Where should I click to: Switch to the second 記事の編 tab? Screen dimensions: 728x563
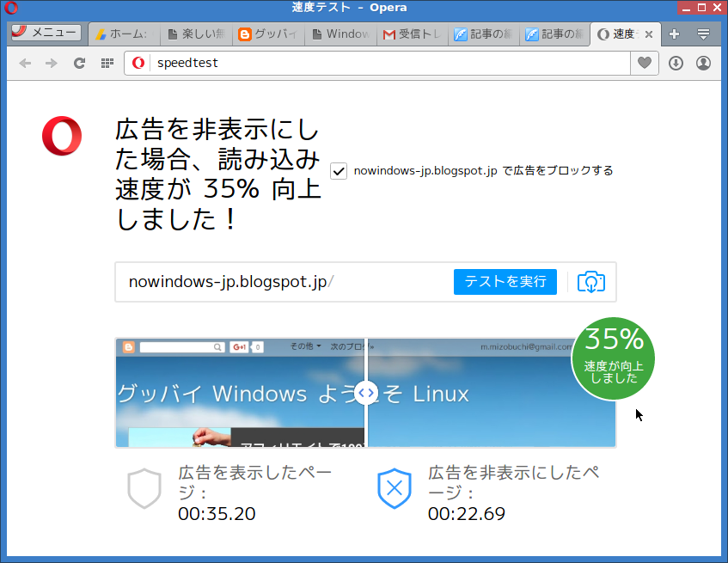click(x=554, y=34)
